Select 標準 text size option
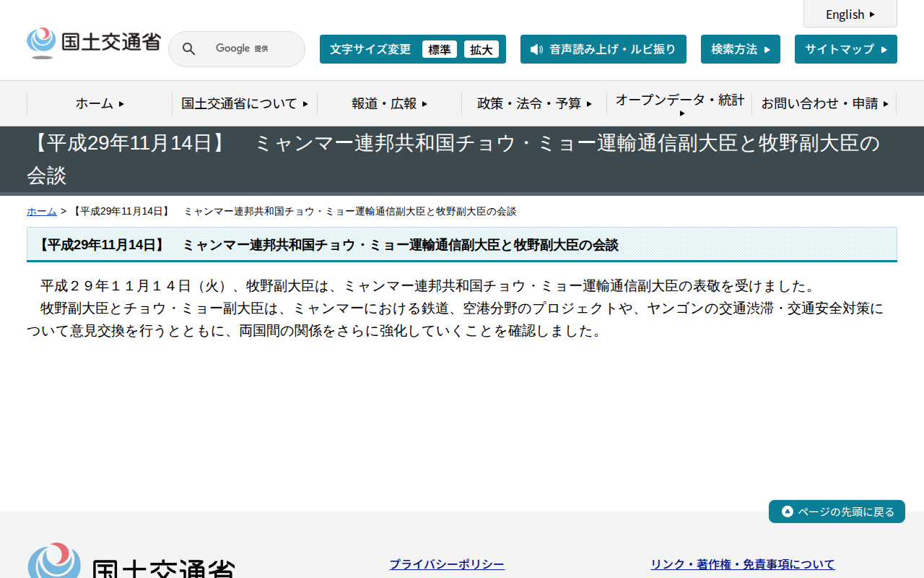924x578 pixels. [440, 49]
